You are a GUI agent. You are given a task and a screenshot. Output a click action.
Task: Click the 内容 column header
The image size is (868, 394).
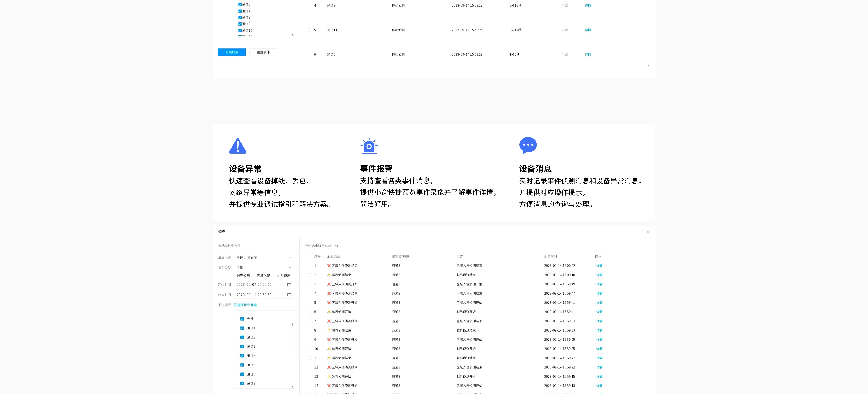click(460, 257)
